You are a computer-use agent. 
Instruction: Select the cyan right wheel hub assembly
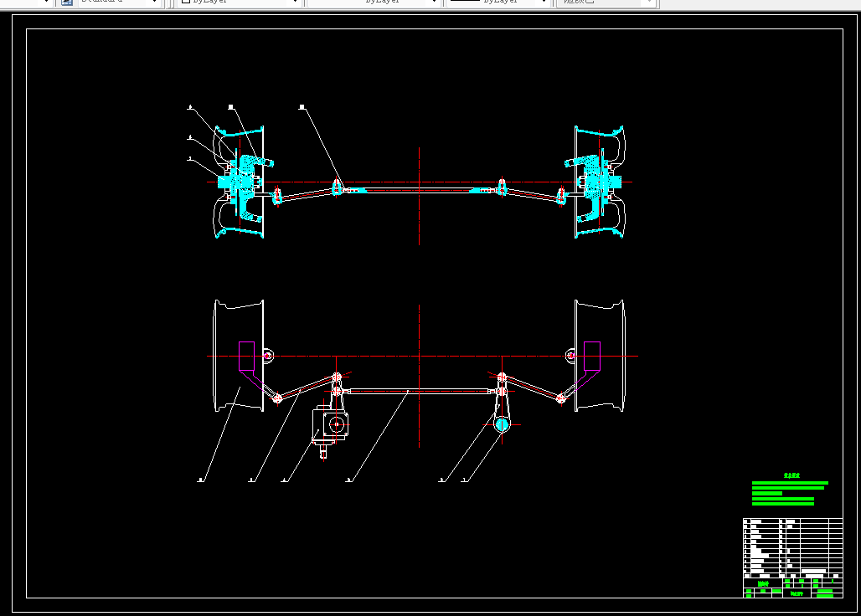[x=595, y=182]
